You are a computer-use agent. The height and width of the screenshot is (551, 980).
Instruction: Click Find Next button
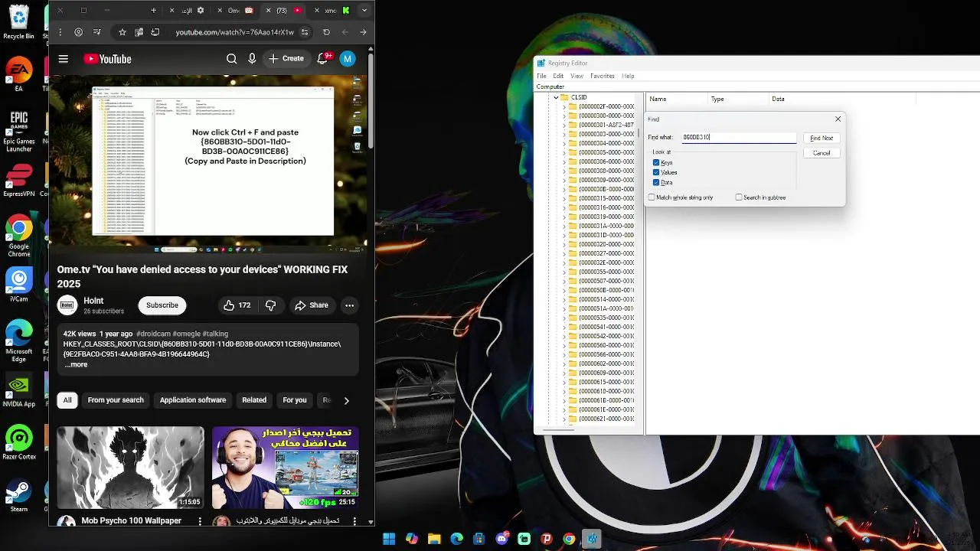coord(822,138)
